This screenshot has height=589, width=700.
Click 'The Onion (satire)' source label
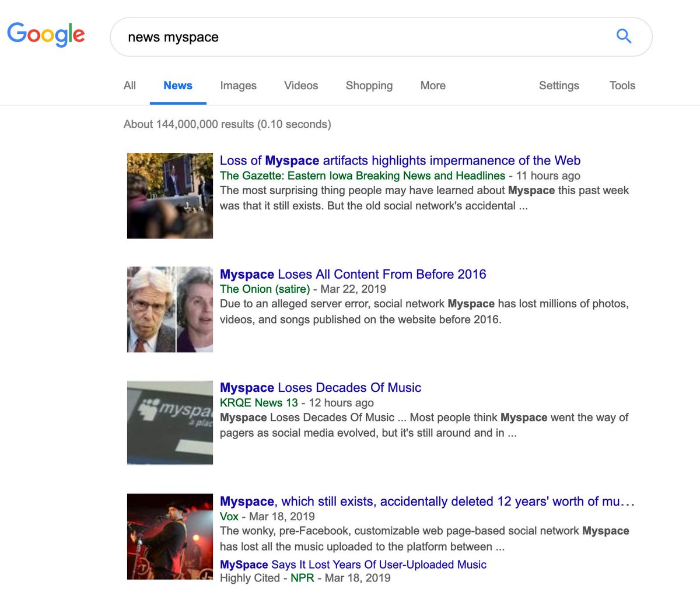tap(265, 289)
